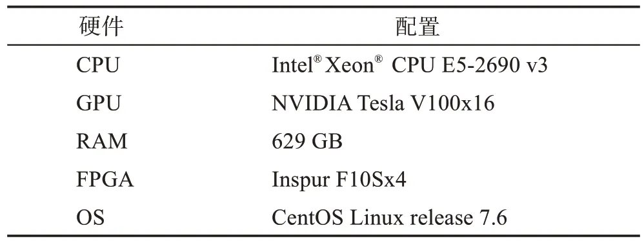Click the registered symbol after Intel
This screenshot has height=243, width=644.
pyautogui.click(x=317, y=59)
